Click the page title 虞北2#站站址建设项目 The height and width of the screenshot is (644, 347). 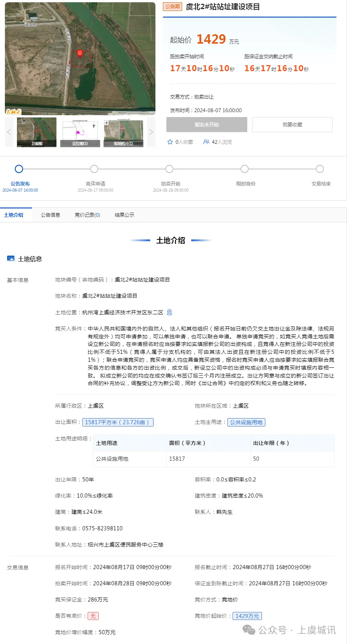(x=223, y=7)
